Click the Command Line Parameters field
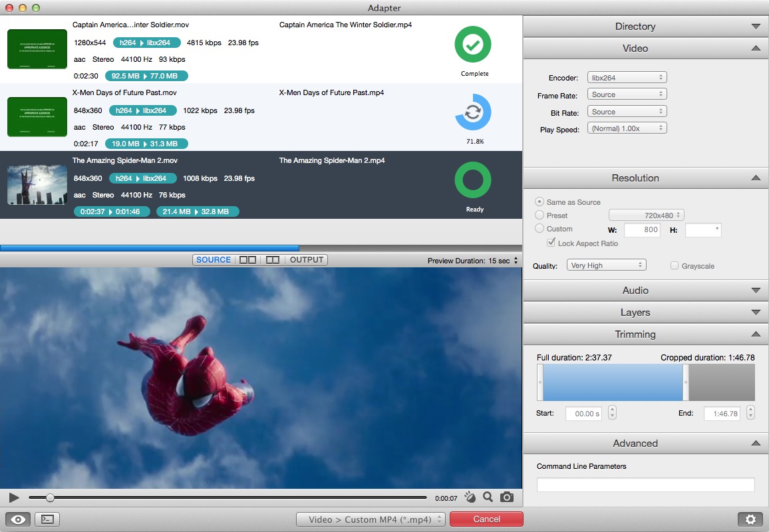Image resolution: width=769 pixels, height=532 pixels. (x=645, y=485)
